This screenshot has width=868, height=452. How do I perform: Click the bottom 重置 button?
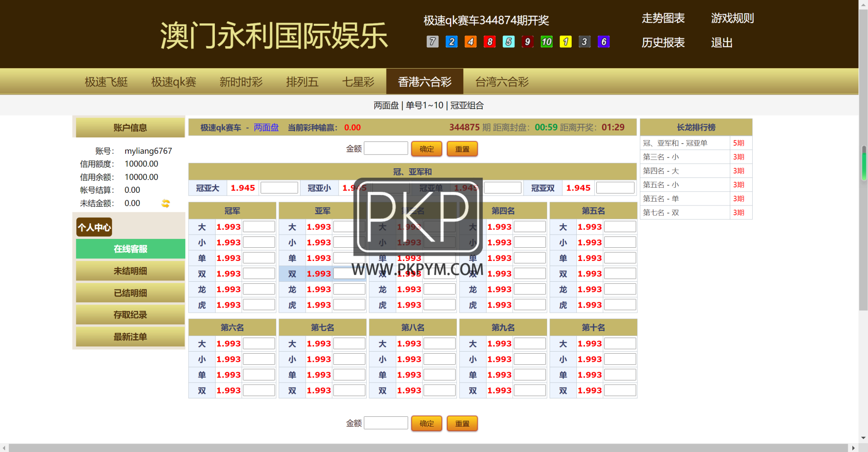pos(462,424)
